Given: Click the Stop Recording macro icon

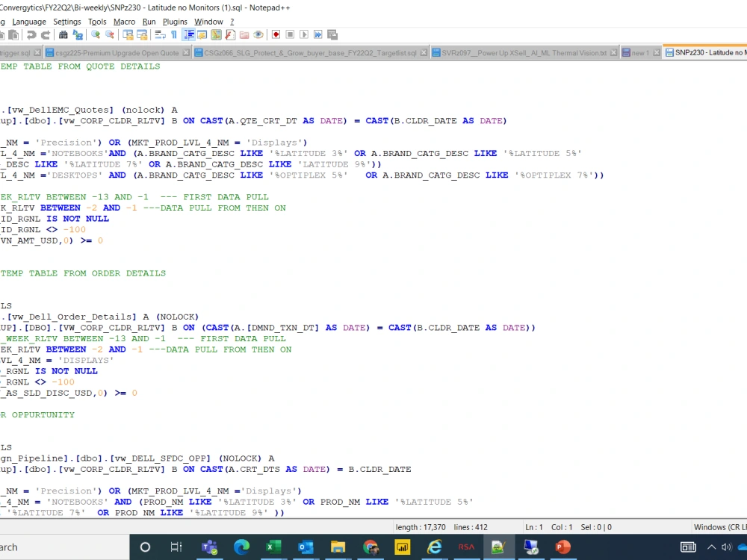Looking at the screenshot, I should [290, 35].
